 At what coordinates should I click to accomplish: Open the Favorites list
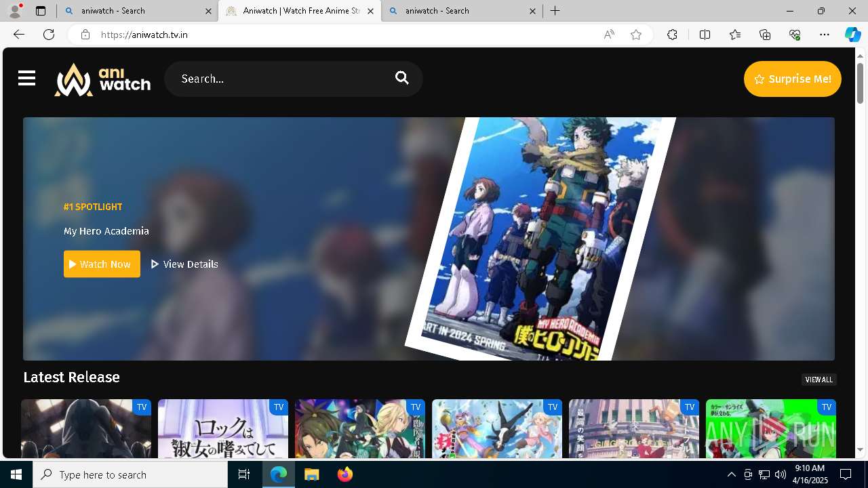[x=735, y=35]
